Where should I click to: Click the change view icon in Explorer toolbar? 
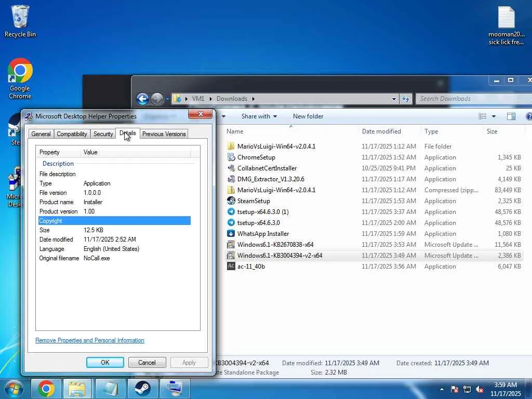(x=482, y=116)
